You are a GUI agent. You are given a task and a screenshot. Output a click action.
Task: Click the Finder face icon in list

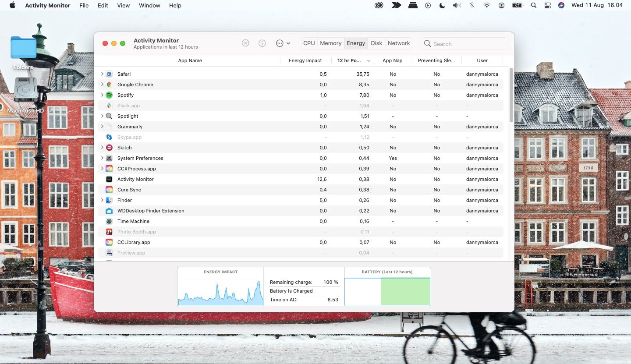[109, 200]
